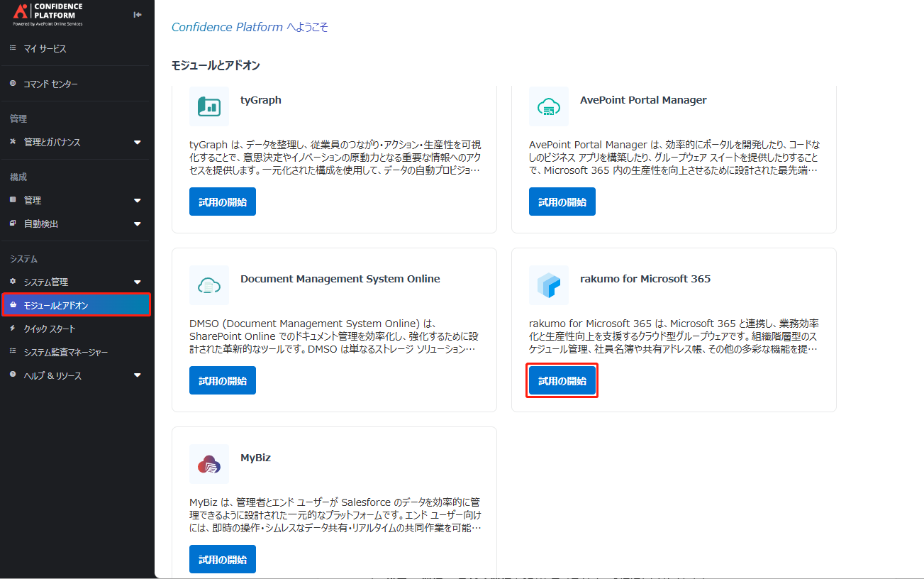Click the rakumo for Microsoft 365 title
Viewport: 924px width, 579px height.
click(x=645, y=279)
